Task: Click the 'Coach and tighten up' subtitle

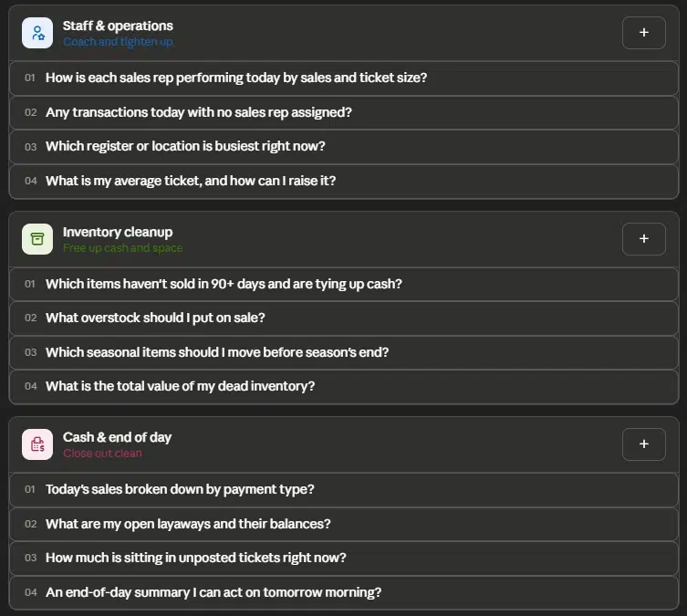Action: [x=118, y=42]
